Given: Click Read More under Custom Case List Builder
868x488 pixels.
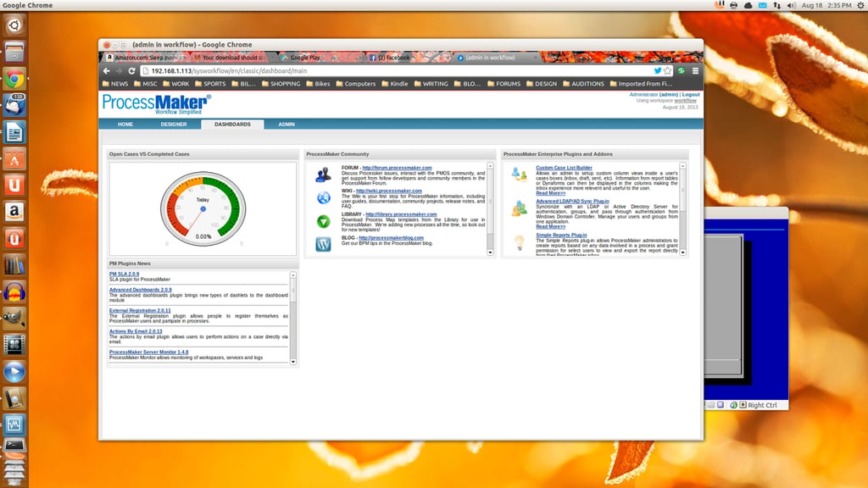Looking at the screenshot, I should 550,193.
